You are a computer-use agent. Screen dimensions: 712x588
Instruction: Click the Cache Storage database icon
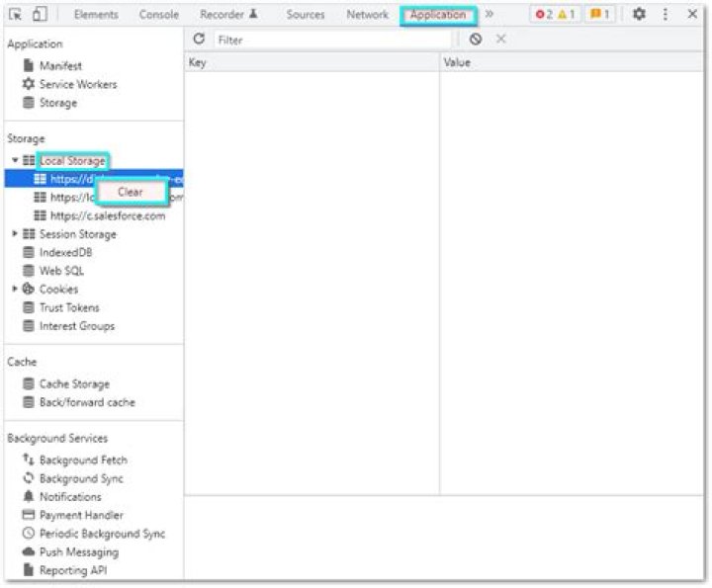point(29,383)
